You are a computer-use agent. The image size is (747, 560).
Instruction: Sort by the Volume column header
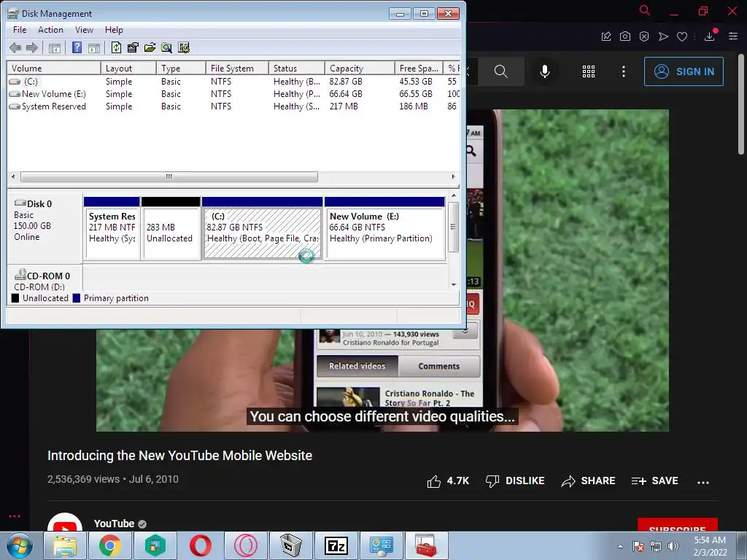[54, 68]
